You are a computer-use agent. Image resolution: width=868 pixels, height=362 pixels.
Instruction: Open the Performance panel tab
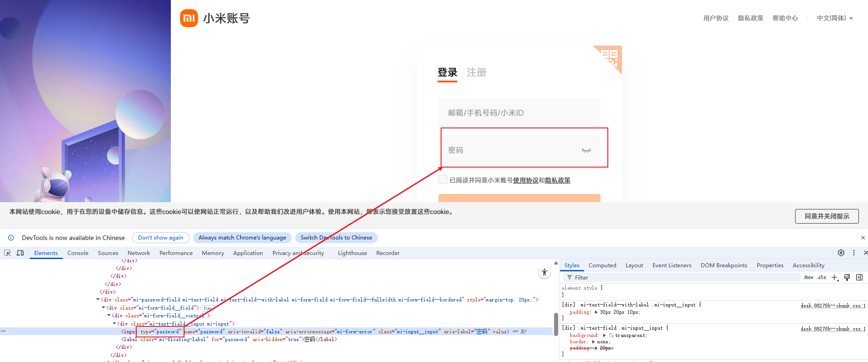[176, 253]
